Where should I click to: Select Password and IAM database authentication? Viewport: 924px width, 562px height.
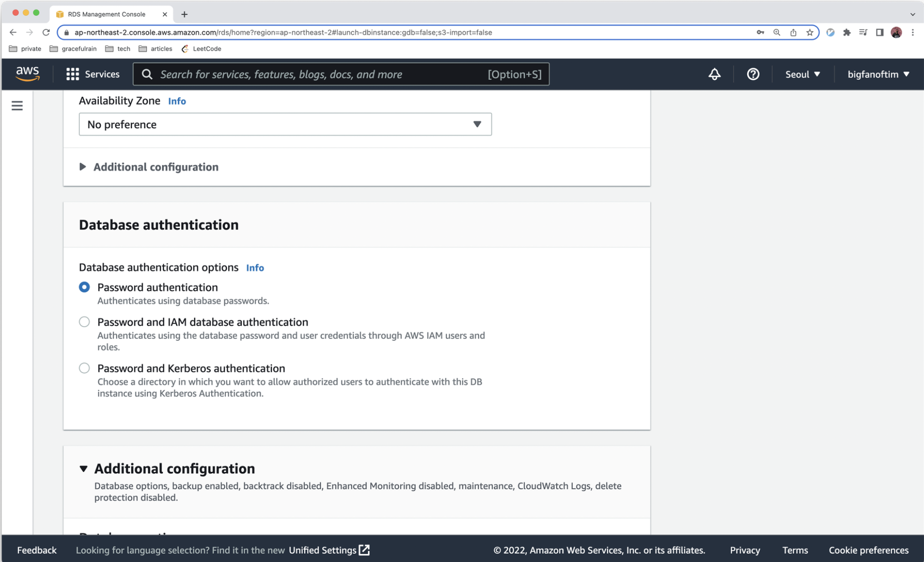84,322
